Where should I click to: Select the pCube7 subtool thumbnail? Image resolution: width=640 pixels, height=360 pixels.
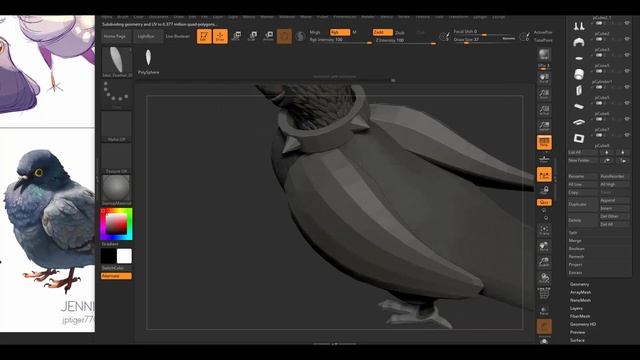(579, 138)
